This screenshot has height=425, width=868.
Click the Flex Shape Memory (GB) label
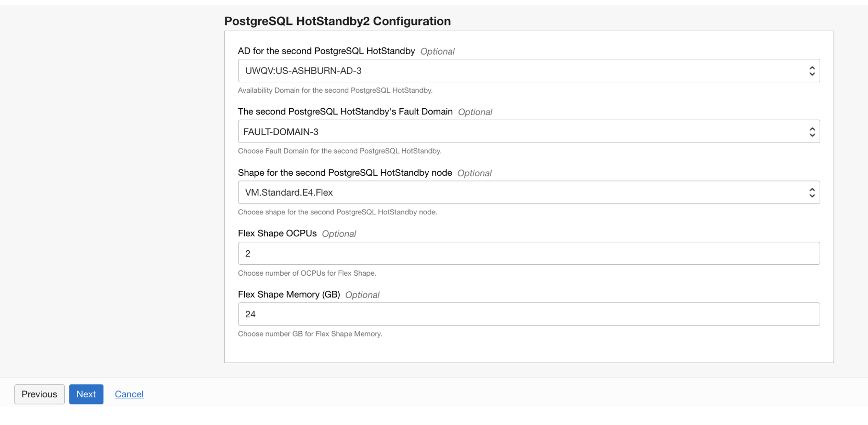[x=289, y=294]
